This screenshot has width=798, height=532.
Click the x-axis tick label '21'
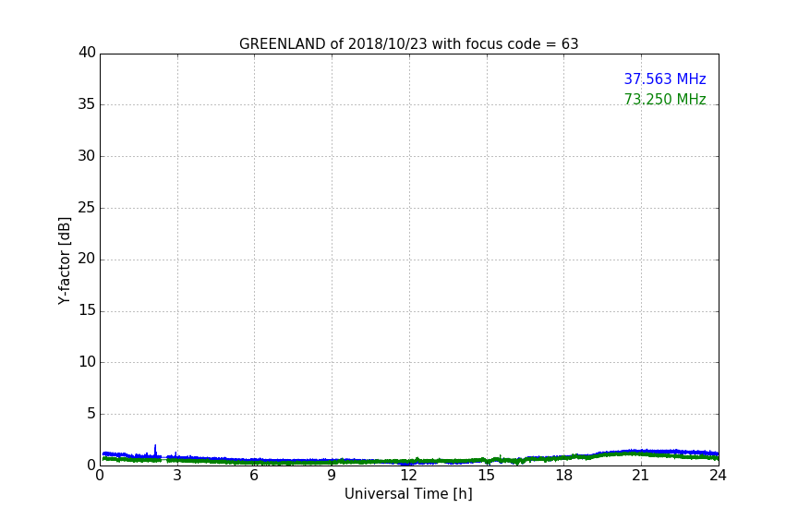641,476
